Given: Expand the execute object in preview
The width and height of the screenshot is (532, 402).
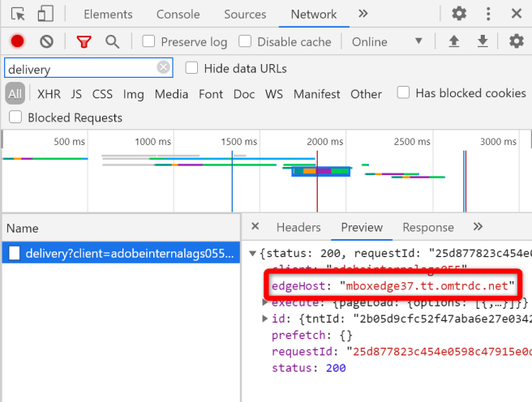Looking at the screenshot, I should (265, 302).
